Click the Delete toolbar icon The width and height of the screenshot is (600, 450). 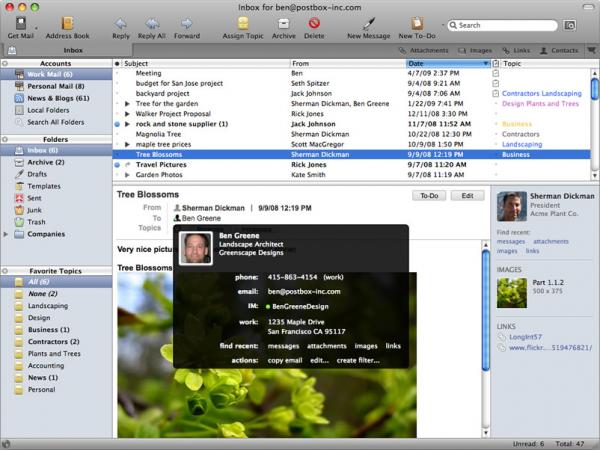point(314,22)
